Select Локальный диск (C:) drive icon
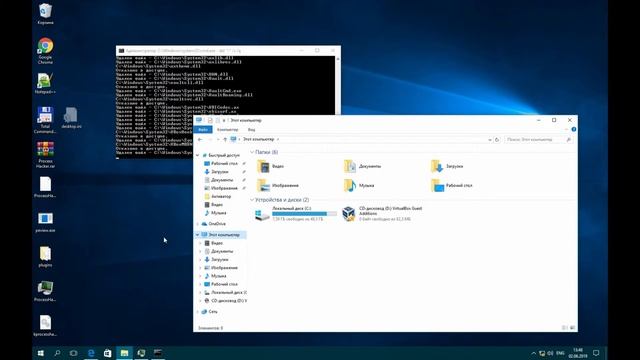 click(x=262, y=214)
